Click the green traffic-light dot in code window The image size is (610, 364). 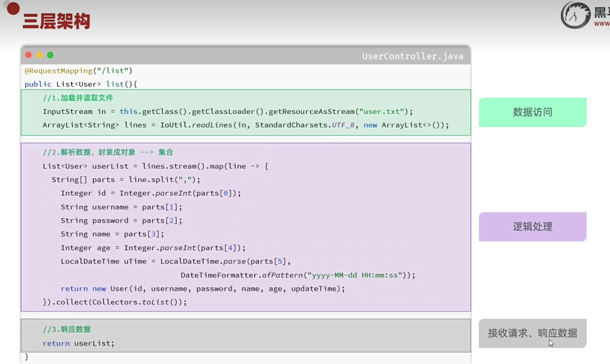pyautogui.click(x=50, y=55)
